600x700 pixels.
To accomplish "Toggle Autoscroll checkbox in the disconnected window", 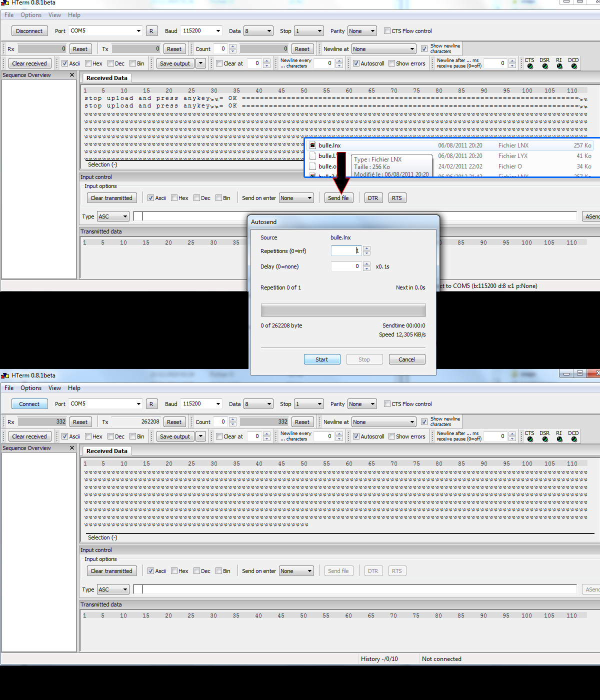I will tap(356, 436).
